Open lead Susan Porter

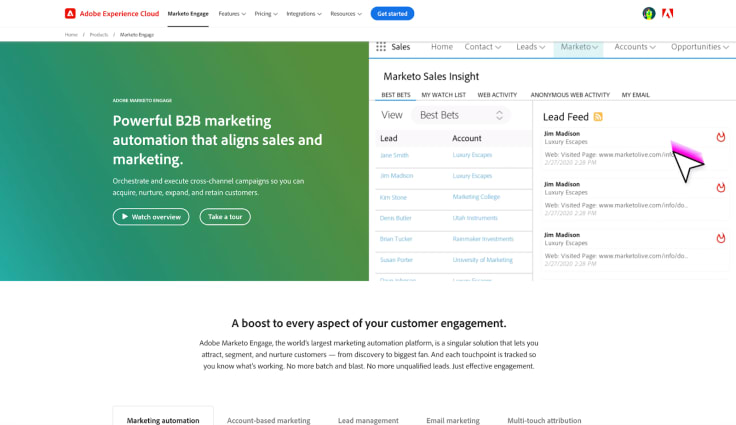pos(396,260)
